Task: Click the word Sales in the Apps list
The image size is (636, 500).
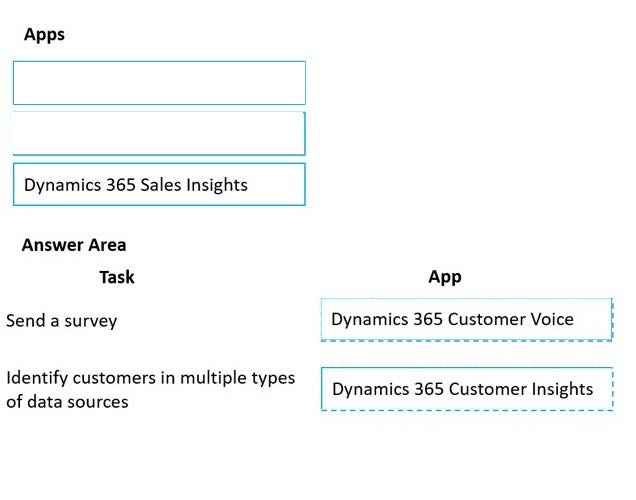Action: [161, 185]
